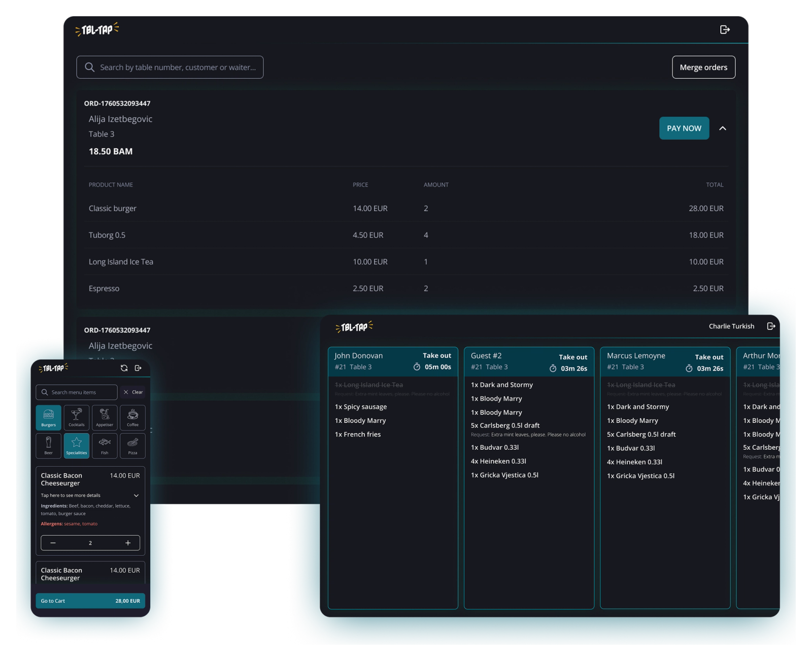Toggle Bloody Marry item in John Donovan card
The image size is (812, 661).
click(x=360, y=421)
